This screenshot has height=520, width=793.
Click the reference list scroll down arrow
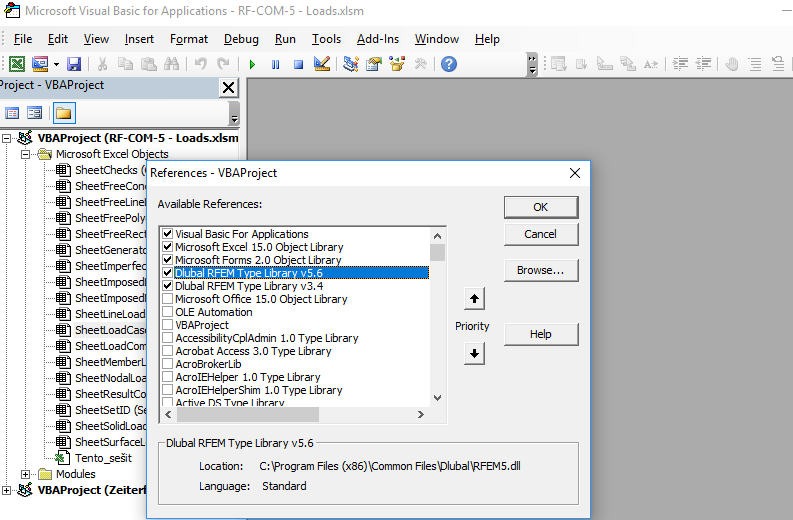point(437,398)
